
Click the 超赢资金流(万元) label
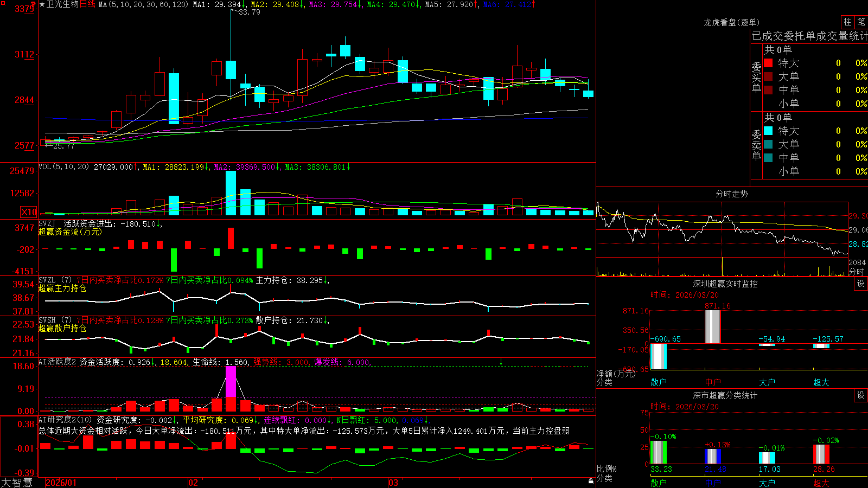(70, 232)
